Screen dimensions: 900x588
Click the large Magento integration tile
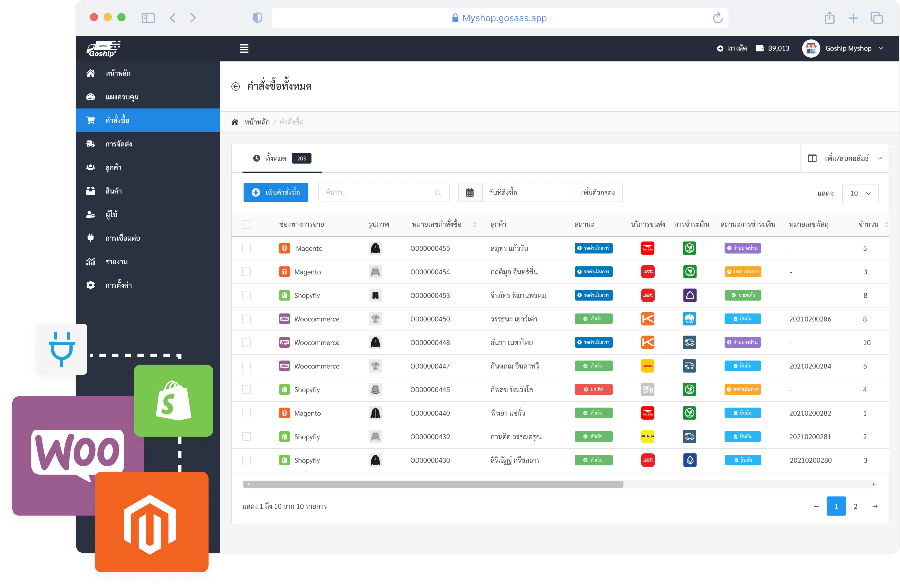(x=152, y=522)
